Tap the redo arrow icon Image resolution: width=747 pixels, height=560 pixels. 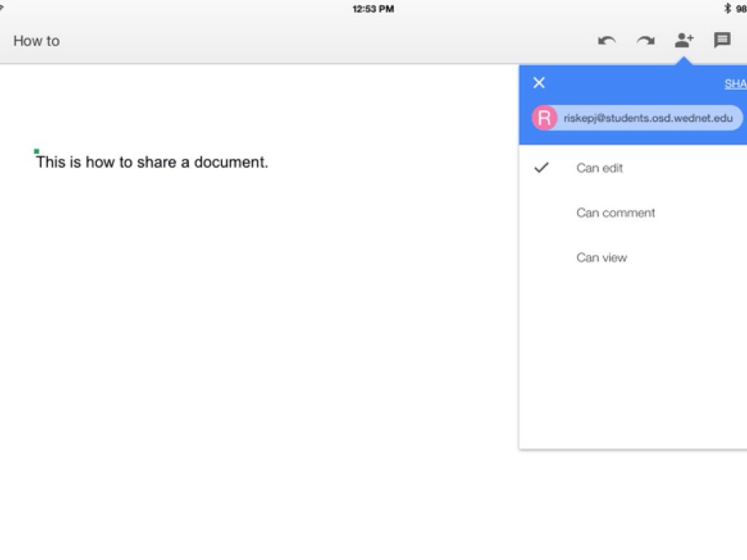[645, 41]
